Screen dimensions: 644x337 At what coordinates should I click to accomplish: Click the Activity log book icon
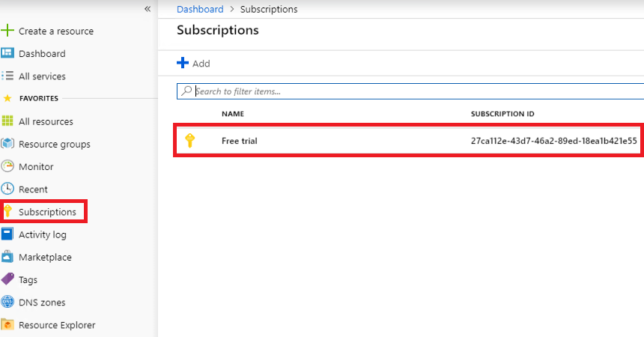pyautogui.click(x=7, y=234)
